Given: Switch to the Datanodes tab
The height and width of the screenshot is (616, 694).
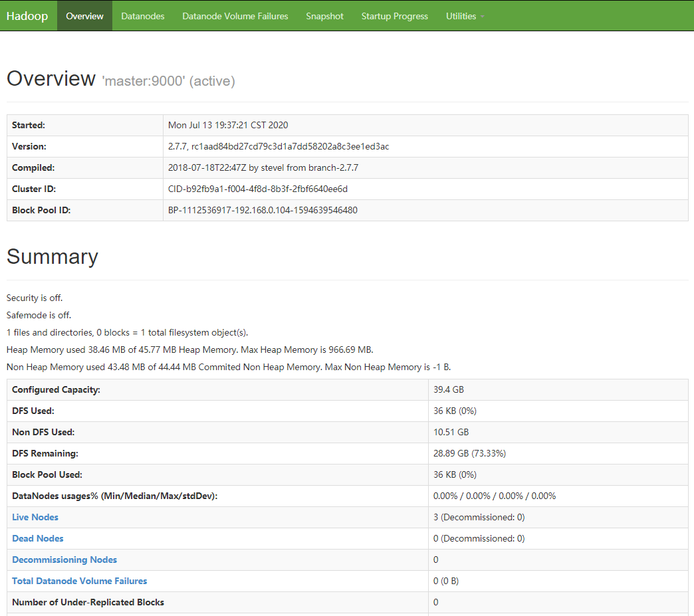Looking at the screenshot, I should pos(142,16).
